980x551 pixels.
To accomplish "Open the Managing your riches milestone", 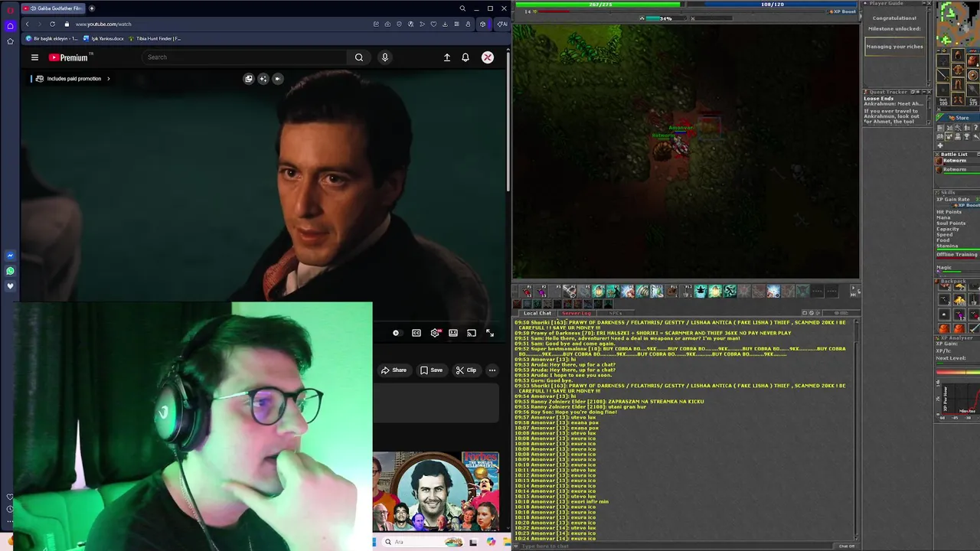I will [x=894, y=47].
